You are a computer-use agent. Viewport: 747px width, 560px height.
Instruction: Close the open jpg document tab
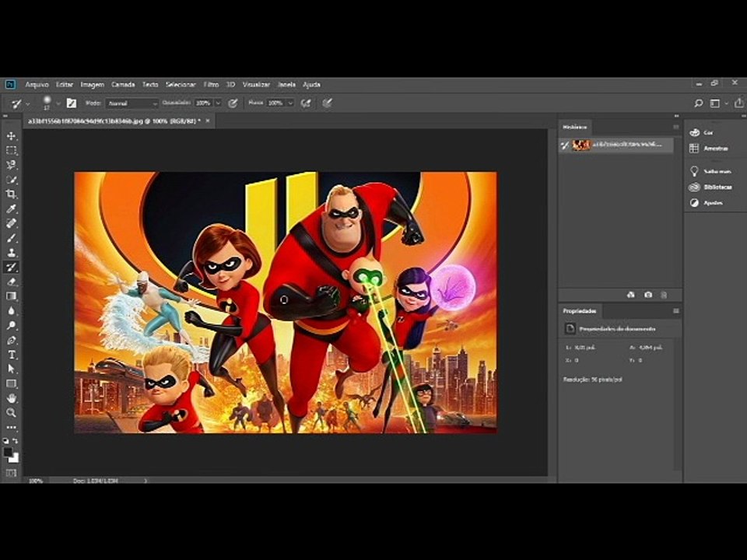(x=208, y=121)
